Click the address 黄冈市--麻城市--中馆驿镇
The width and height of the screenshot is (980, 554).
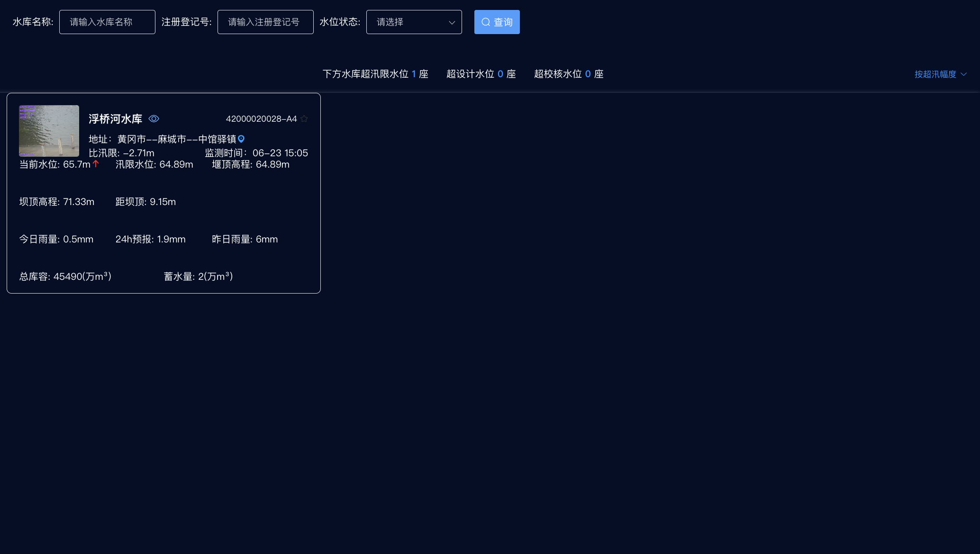coord(176,139)
